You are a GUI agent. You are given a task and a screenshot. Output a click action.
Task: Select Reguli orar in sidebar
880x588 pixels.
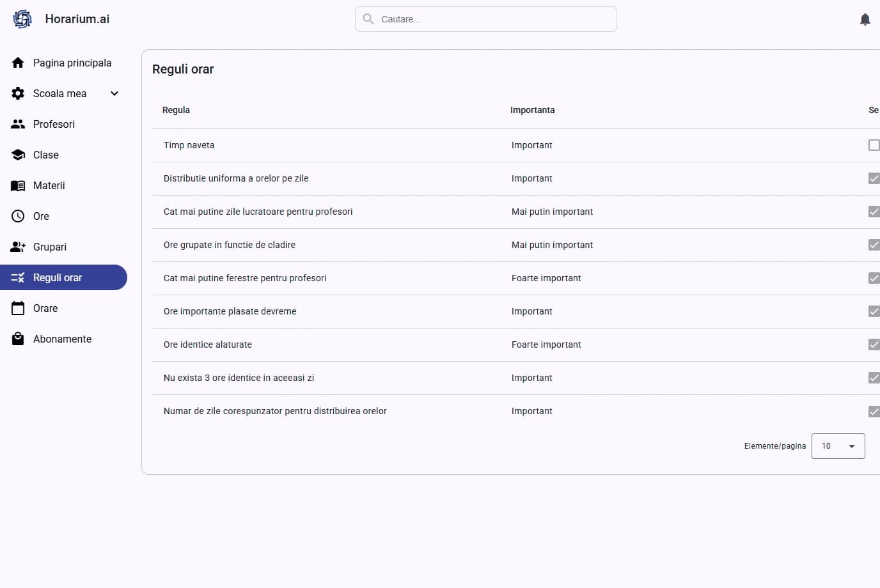(x=58, y=277)
